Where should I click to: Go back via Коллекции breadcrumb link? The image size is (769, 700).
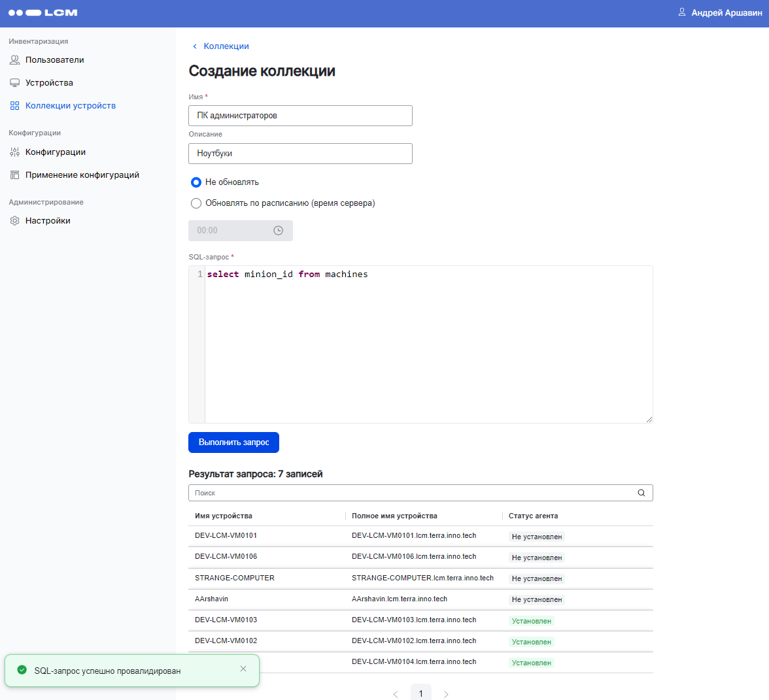(x=226, y=46)
